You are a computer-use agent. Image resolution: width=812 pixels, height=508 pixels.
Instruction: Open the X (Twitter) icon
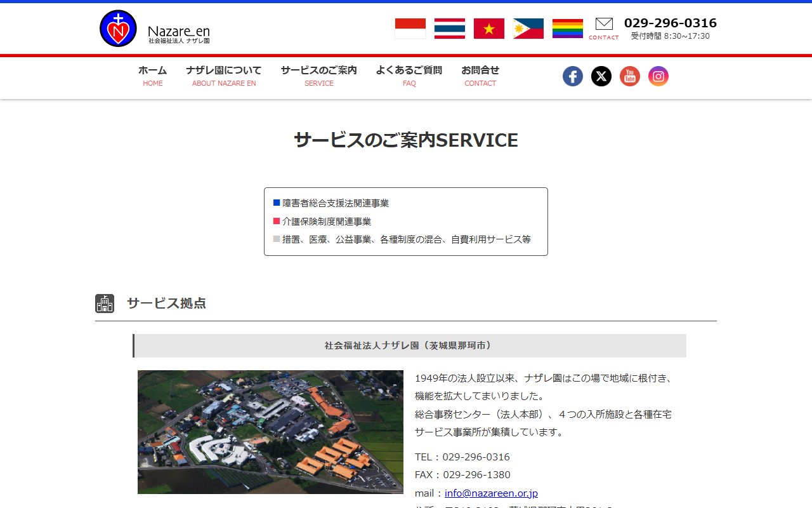pos(601,76)
